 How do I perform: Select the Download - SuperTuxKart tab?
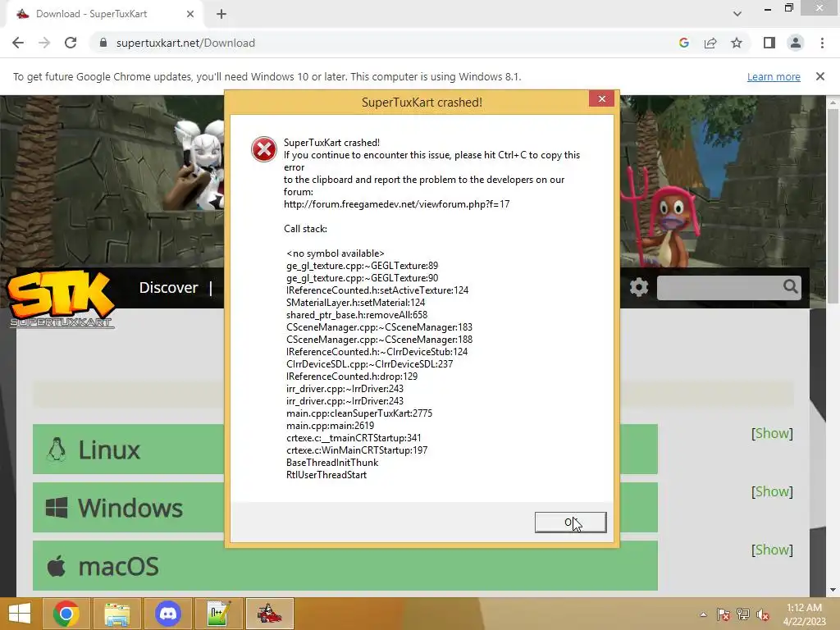pos(102,14)
